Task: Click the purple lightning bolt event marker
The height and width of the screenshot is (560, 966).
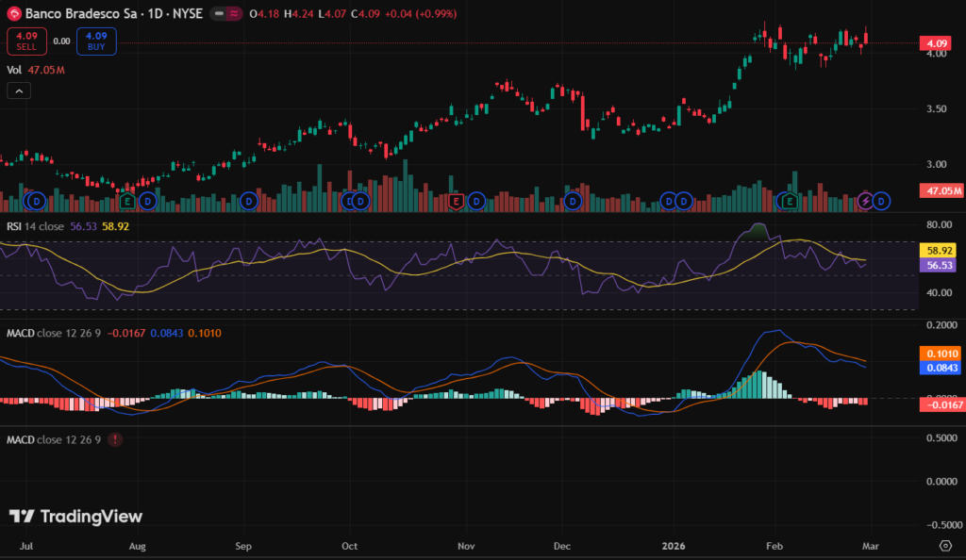Action: pyautogui.click(x=866, y=201)
